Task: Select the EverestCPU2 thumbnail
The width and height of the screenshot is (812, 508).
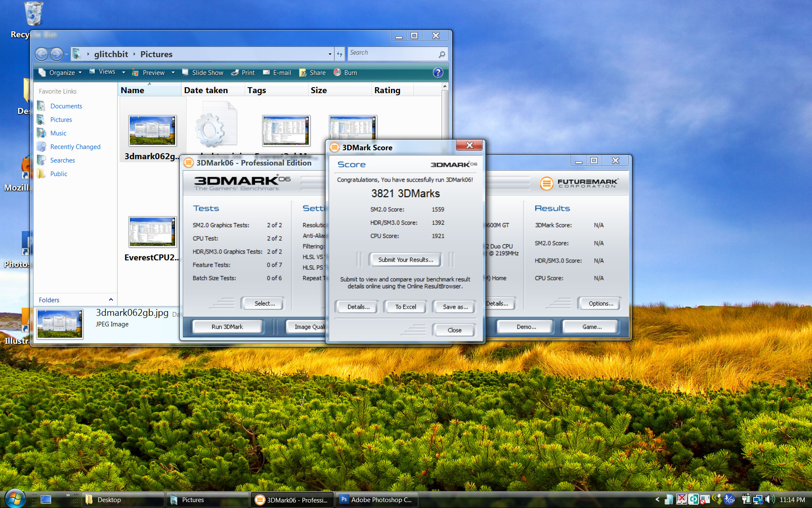Action: click(153, 232)
